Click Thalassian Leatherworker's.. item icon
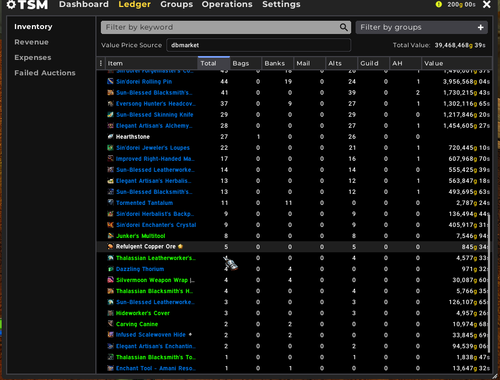 tap(110, 258)
